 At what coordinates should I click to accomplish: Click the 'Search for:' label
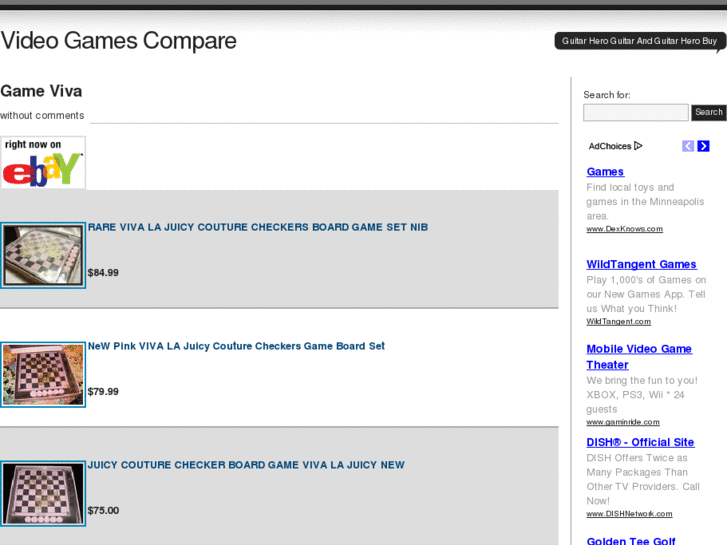[x=607, y=95]
